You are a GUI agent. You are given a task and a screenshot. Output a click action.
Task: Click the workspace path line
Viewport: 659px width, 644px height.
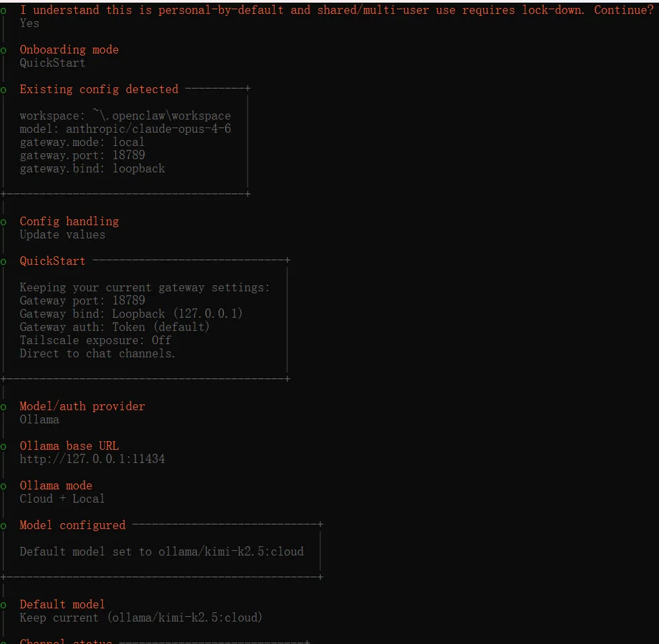[x=125, y=116]
